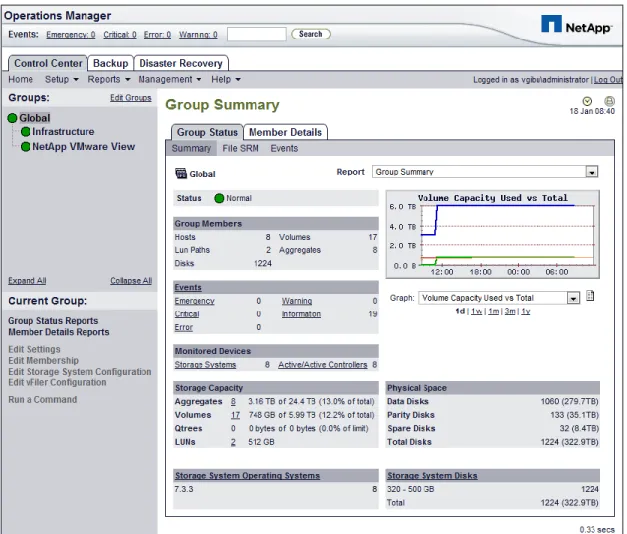
Task: Open the Disaster Recovery tab
Action: 181,63
